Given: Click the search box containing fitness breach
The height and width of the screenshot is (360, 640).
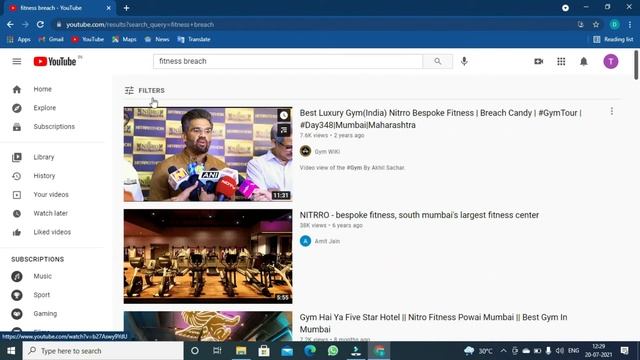Looking at the screenshot, I should click(288, 61).
